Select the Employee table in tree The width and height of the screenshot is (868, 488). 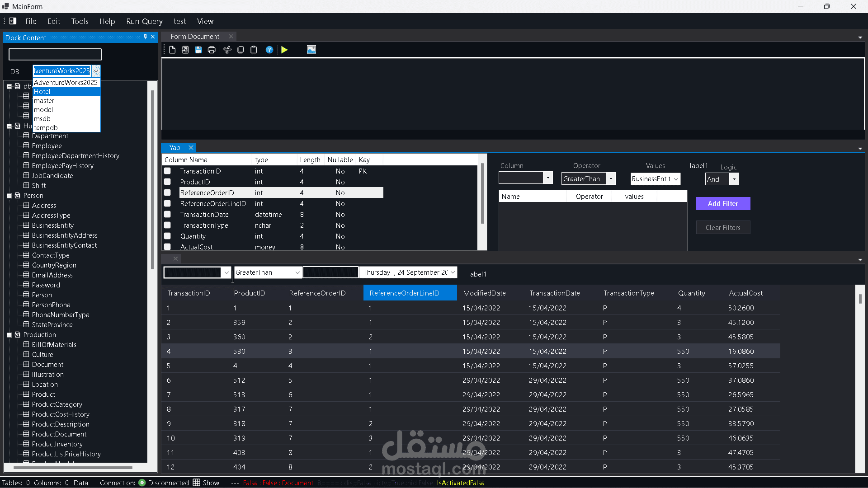[x=47, y=146]
